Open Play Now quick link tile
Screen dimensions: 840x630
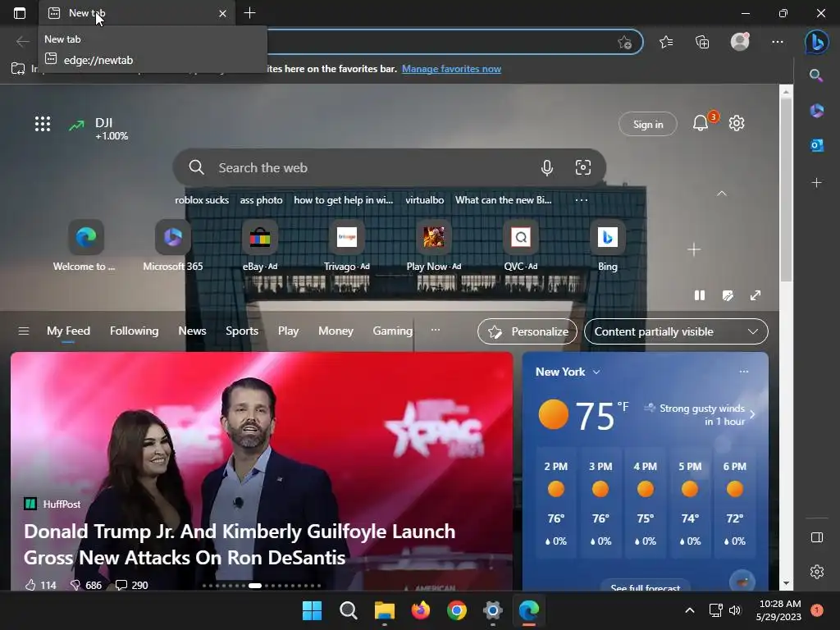point(433,246)
